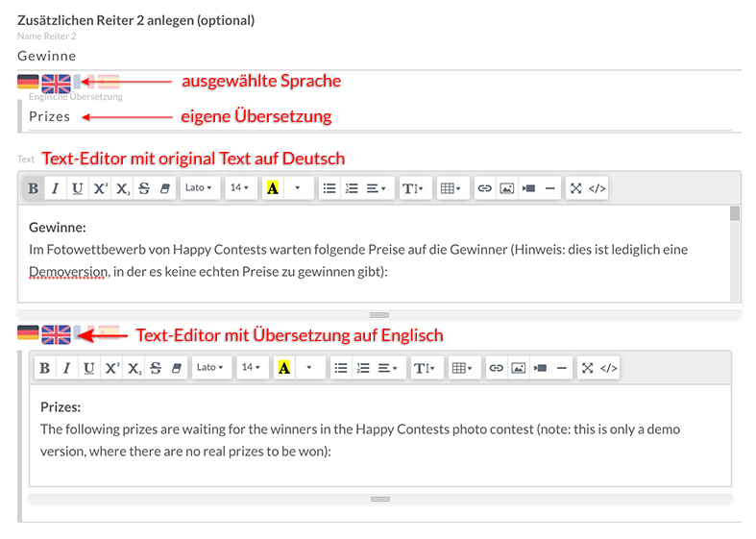Image resolution: width=756 pixels, height=539 pixels.
Task: Click the Name Reiter 2 field 'Gewinne'
Action: pyautogui.click(x=379, y=56)
